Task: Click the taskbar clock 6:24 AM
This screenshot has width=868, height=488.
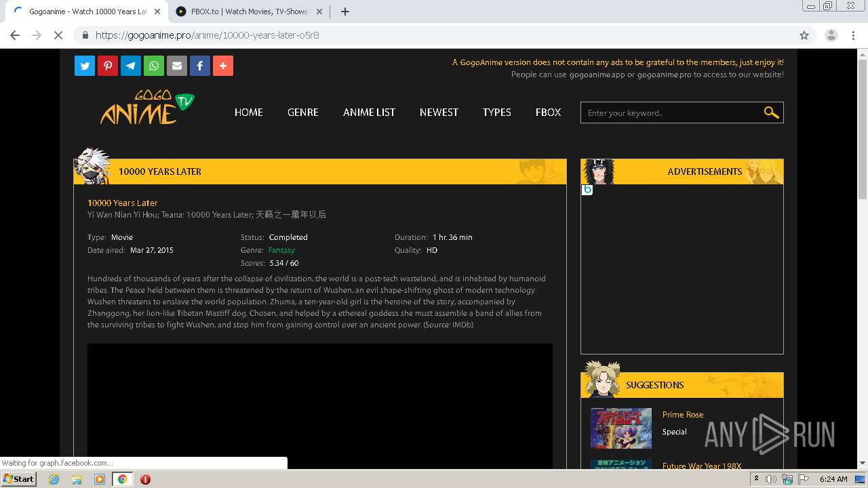Action: 833,479
